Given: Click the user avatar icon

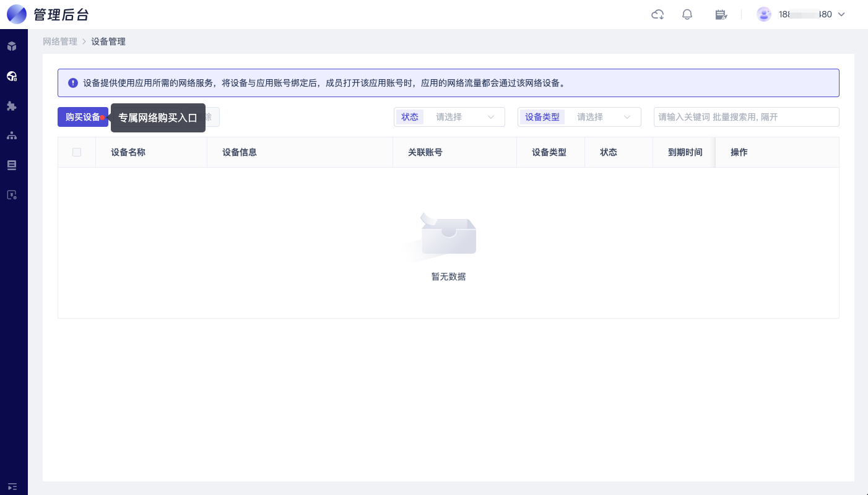Looking at the screenshot, I should [764, 14].
